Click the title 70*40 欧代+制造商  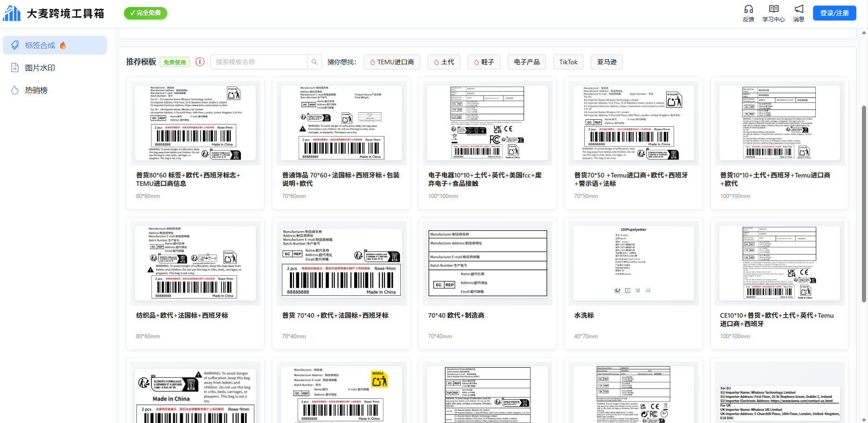[456, 315]
